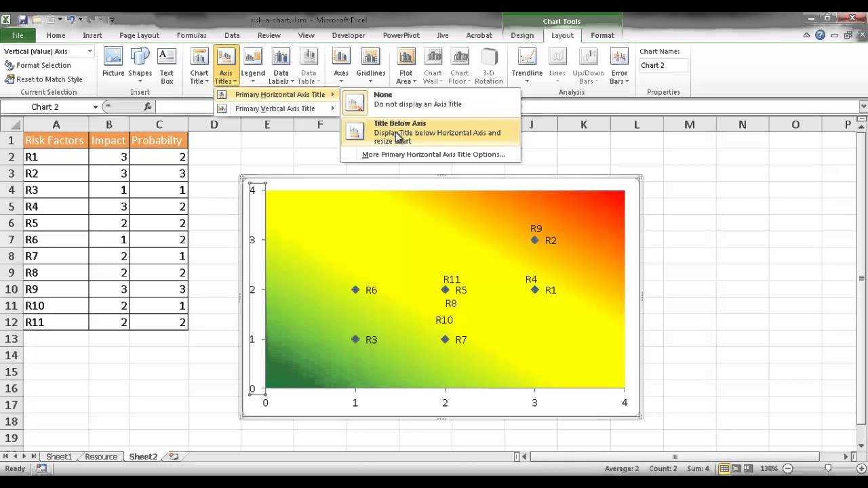Open the Legend options
The height and width of the screenshot is (488, 868).
coord(253,64)
